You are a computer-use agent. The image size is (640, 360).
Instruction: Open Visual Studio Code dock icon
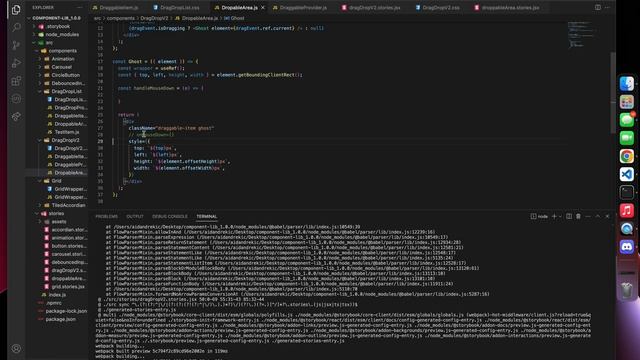[627, 174]
